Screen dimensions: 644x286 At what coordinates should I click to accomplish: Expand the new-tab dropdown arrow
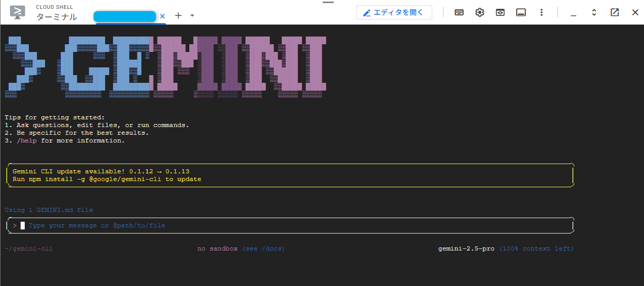pos(192,15)
